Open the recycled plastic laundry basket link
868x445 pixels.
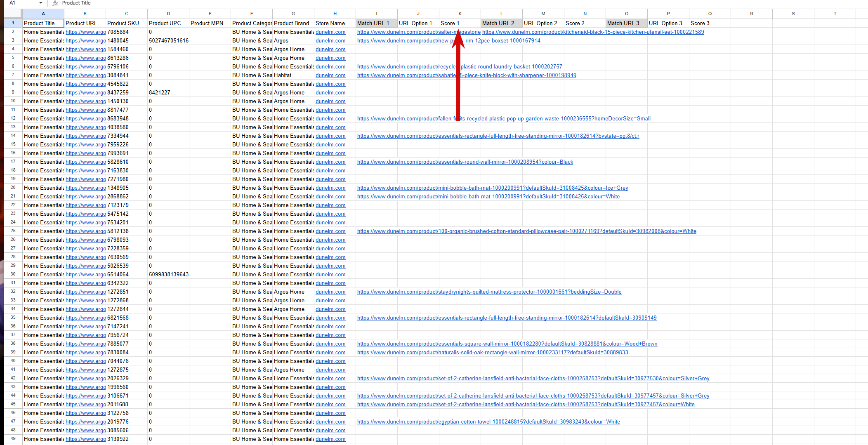click(460, 66)
